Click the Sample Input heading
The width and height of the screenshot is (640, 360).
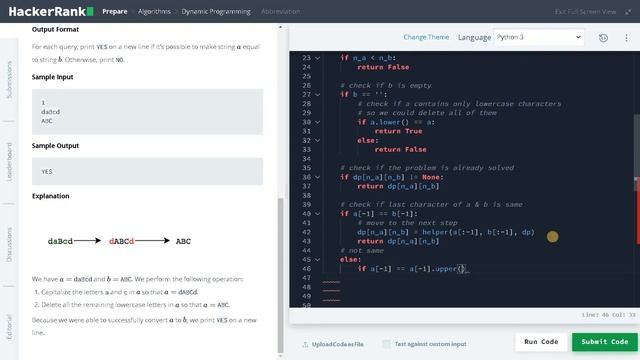(53, 77)
